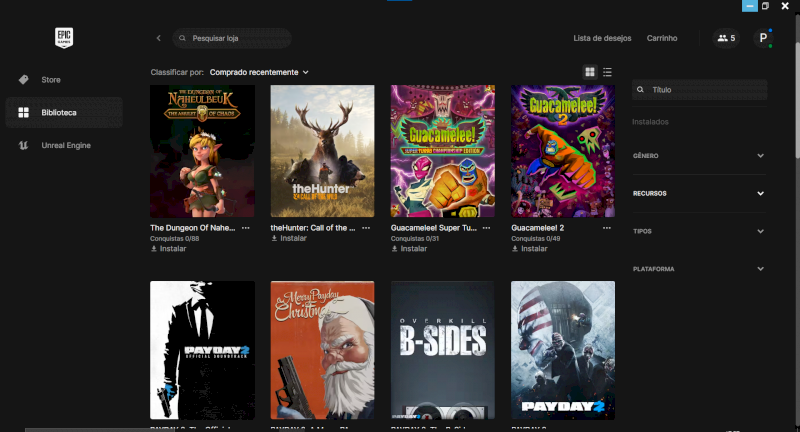This screenshot has height=432, width=800.
Task: Click 'Conquistas 0/31' achievements text
Action: [x=415, y=239]
